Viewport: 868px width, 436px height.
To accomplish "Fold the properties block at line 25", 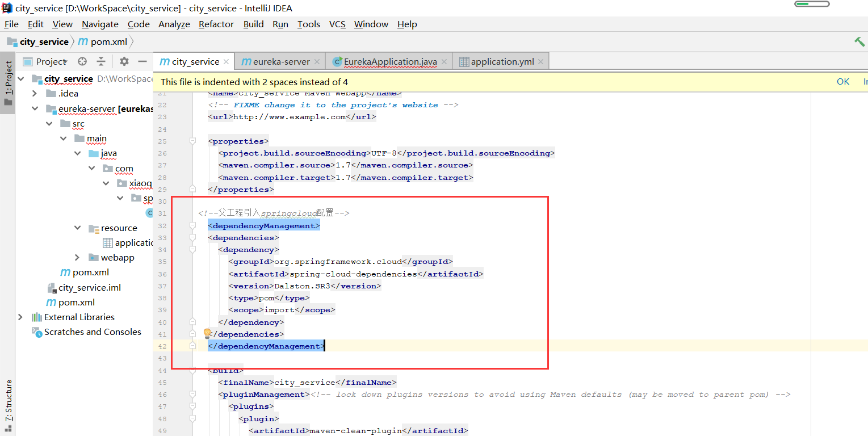I will (x=193, y=141).
